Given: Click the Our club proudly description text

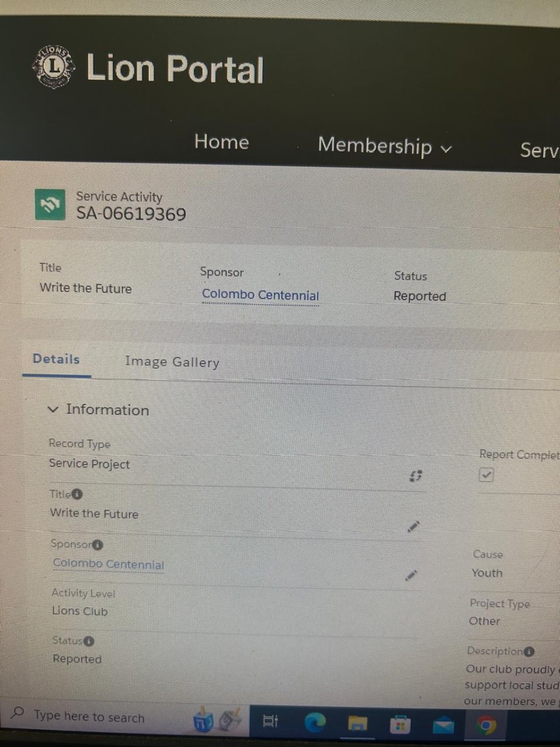Looking at the screenshot, I should [x=512, y=685].
